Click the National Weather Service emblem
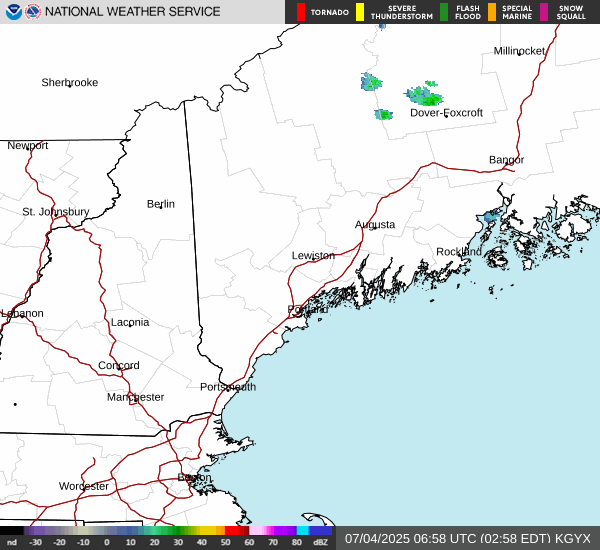The width and height of the screenshot is (600, 550). point(33,11)
